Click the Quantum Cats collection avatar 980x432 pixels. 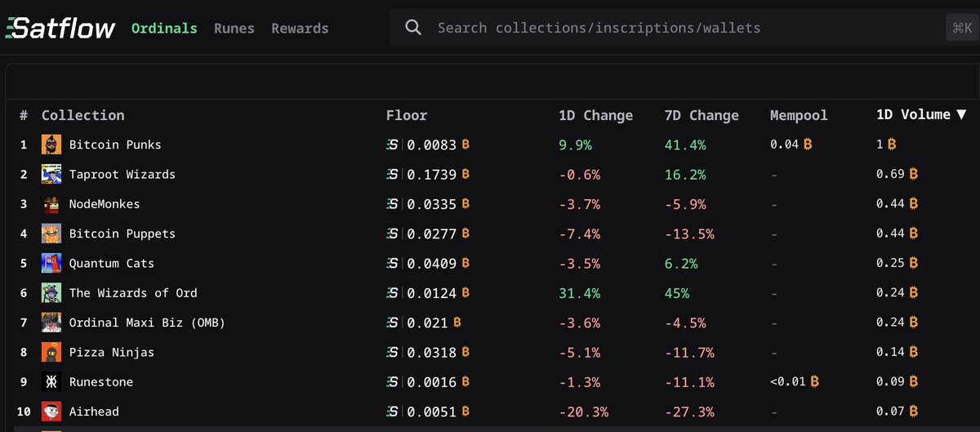coord(51,263)
